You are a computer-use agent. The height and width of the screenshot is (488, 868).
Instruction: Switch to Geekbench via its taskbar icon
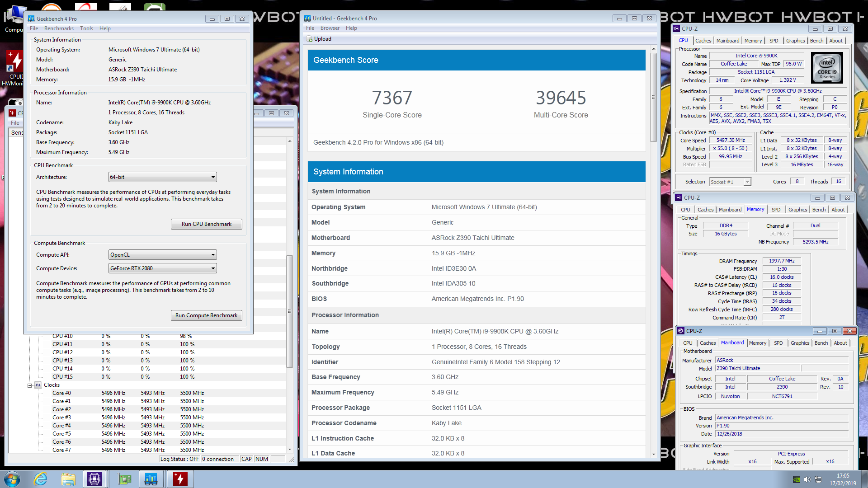tap(151, 479)
